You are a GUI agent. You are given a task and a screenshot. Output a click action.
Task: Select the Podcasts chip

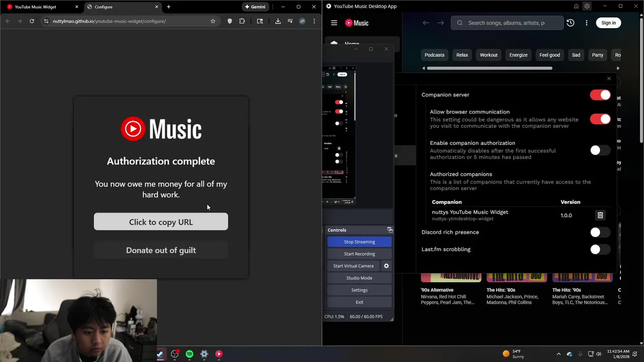click(x=434, y=55)
